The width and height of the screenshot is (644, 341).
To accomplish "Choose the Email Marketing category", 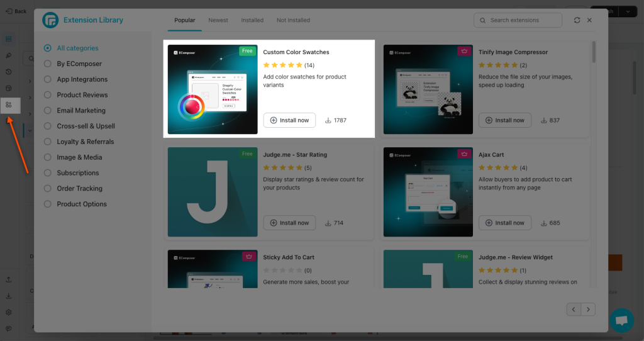I will [74, 111].
